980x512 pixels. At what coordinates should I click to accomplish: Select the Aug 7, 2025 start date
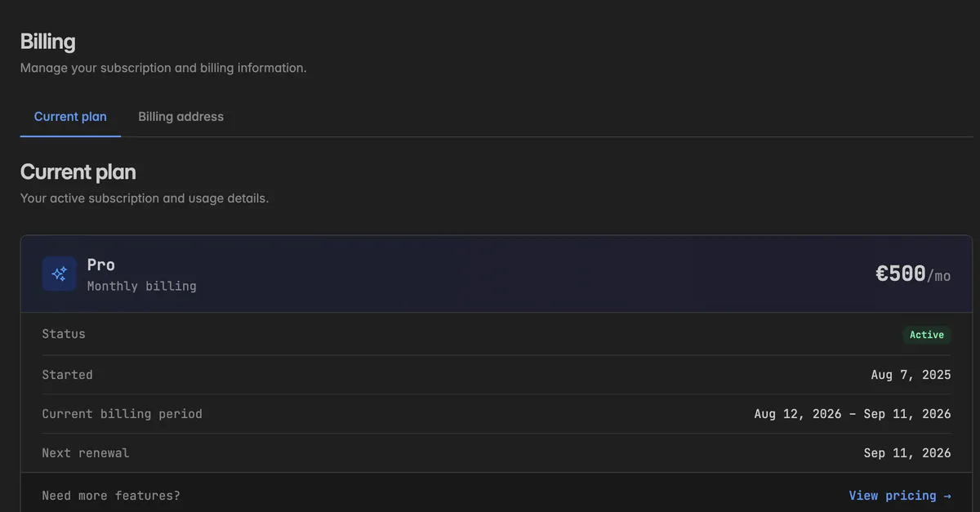click(x=911, y=375)
